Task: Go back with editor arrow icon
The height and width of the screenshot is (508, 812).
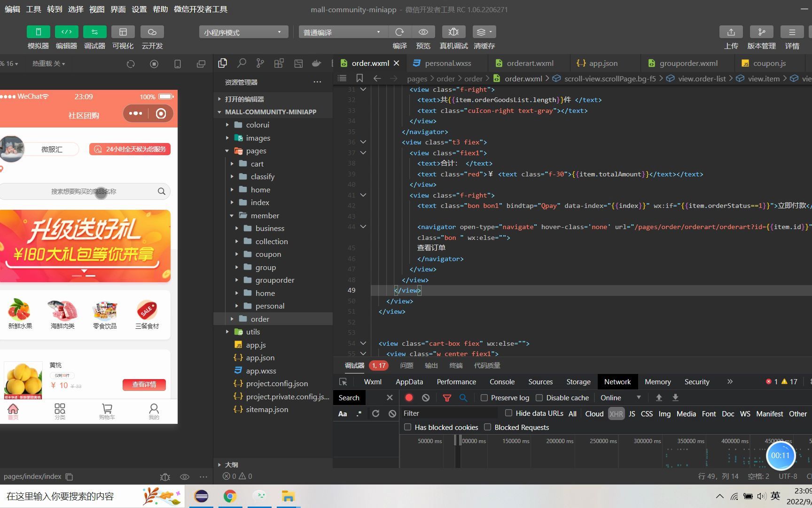Action: click(377, 78)
